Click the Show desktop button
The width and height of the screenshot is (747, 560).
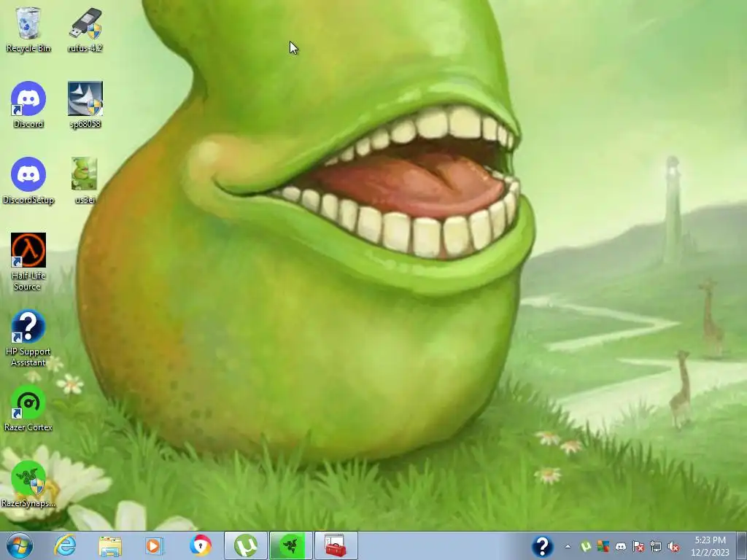742,545
